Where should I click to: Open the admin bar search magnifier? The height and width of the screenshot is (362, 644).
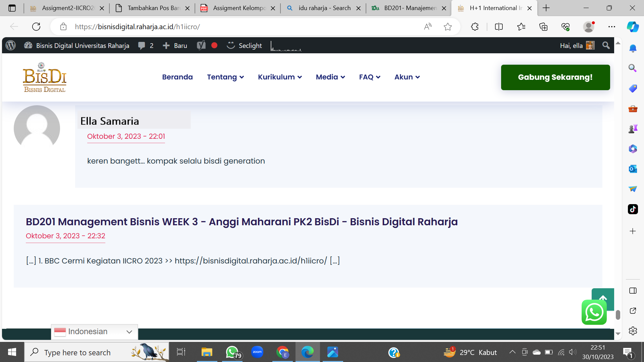[x=606, y=45]
